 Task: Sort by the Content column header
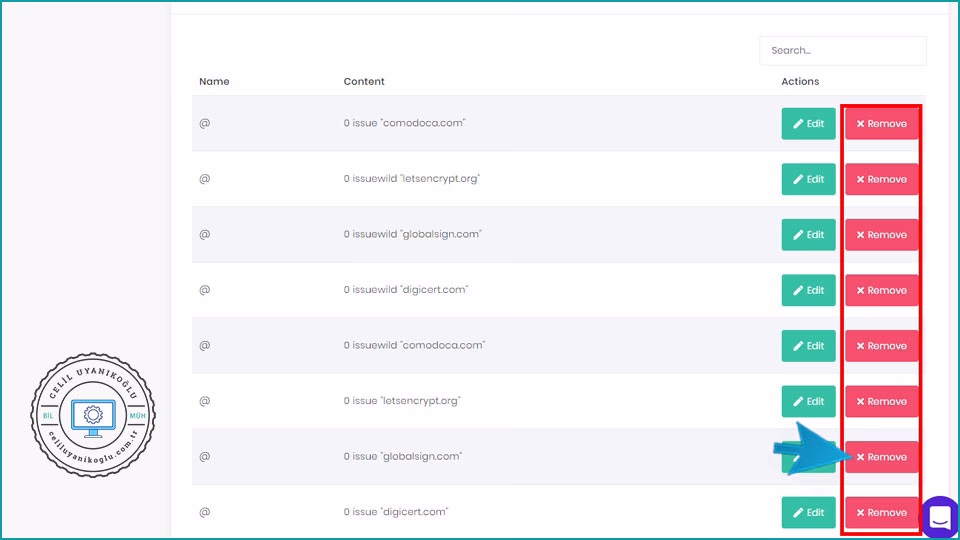click(364, 81)
